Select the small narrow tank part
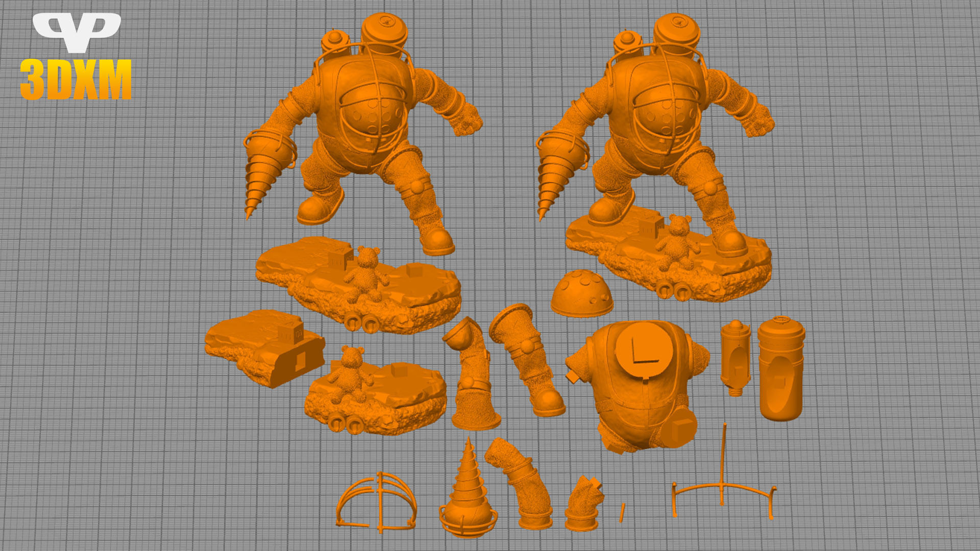Image resolution: width=980 pixels, height=551 pixels. click(x=736, y=358)
